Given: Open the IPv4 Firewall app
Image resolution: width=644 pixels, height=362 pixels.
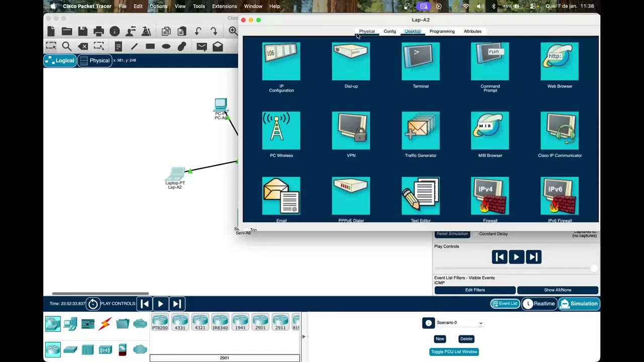Looking at the screenshot, I should [x=490, y=196].
